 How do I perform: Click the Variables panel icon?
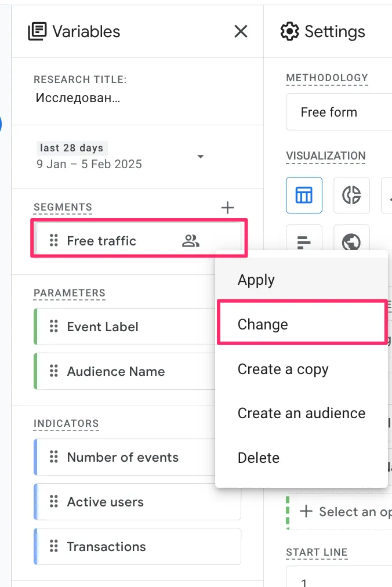pyautogui.click(x=38, y=31)
